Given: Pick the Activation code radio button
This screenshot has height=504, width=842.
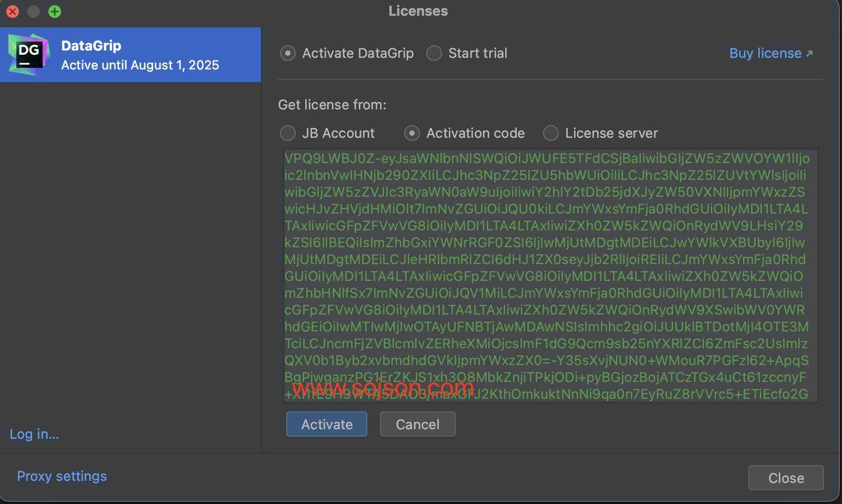Looking at the screenshot, I should point(412,134).
